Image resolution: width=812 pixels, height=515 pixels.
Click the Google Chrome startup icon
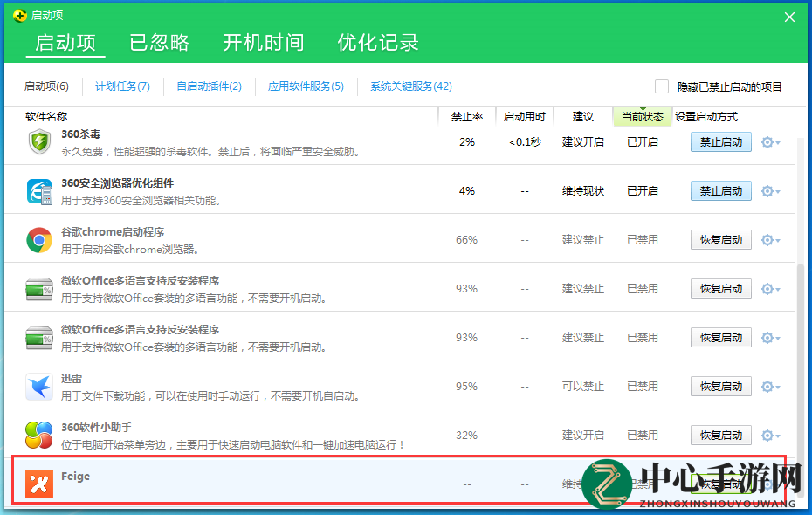pyautogui.click(x=39, y=240)
